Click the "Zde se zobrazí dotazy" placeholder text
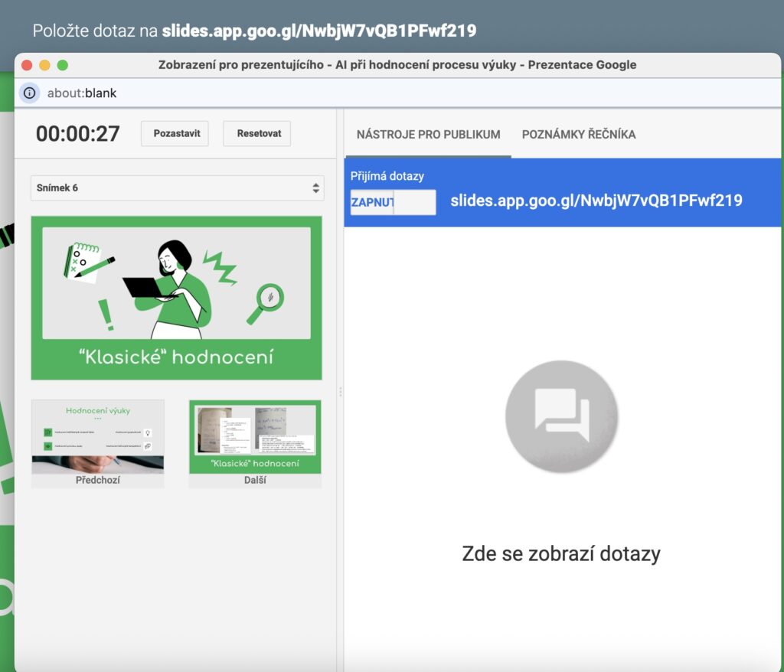This screenshot has height=672, width=784. coord(561,553)
